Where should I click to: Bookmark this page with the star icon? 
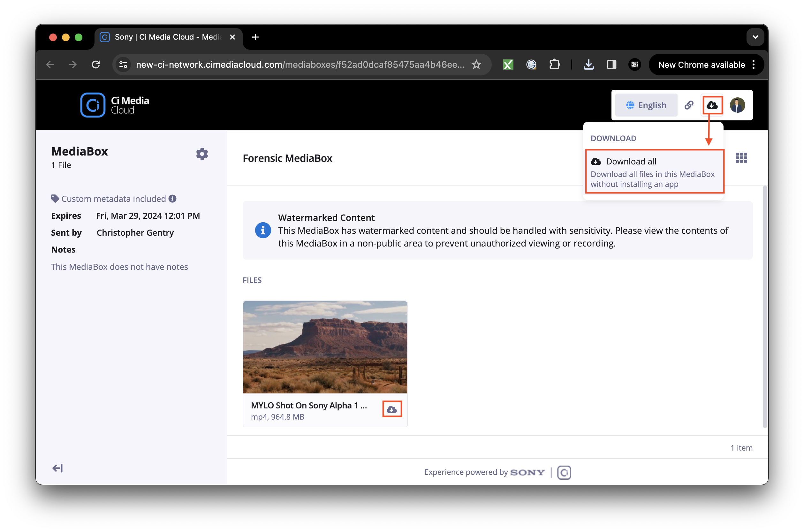coord(476,65)
